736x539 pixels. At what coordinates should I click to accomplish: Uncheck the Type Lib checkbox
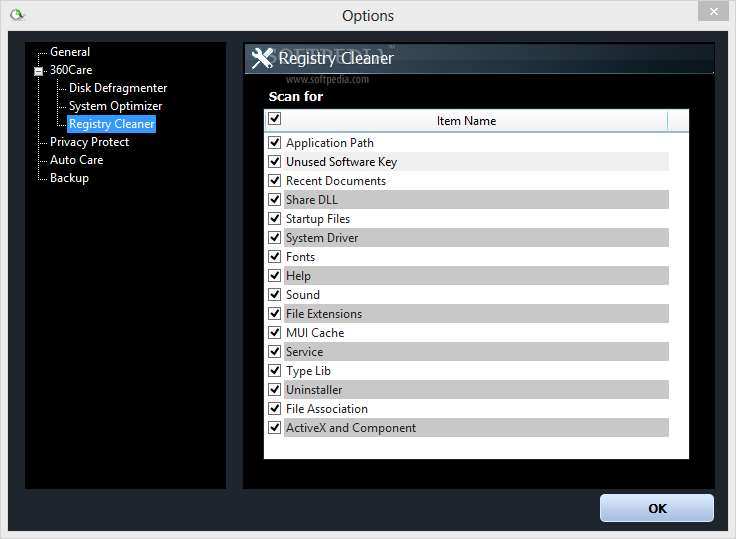pyautogui.click(x=275, y=370)
